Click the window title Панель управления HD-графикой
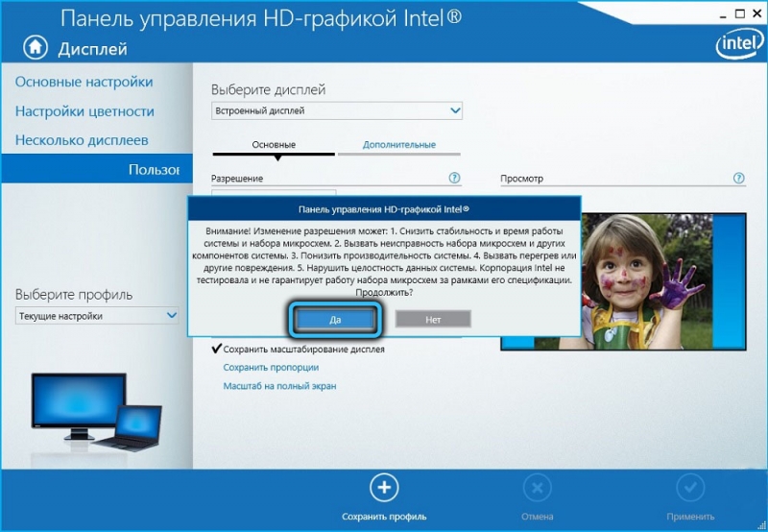The width and height of the screenshot is (768, 532). click(261, 18)
